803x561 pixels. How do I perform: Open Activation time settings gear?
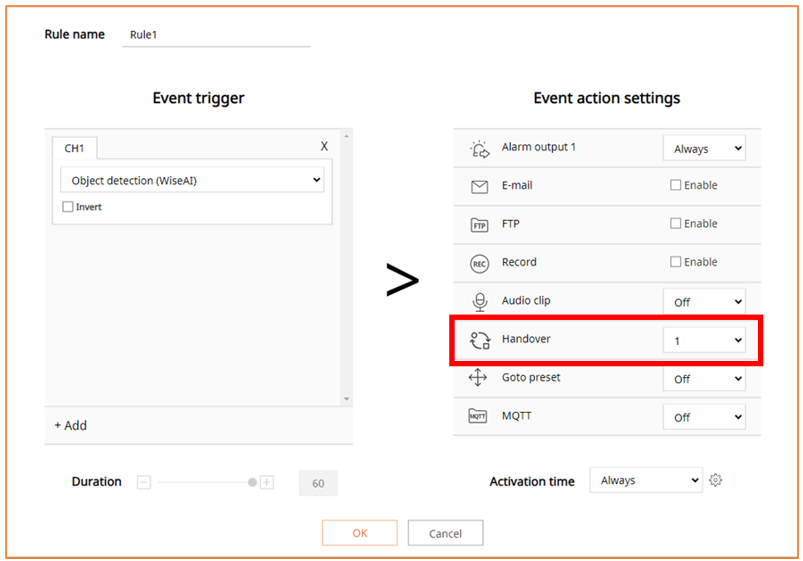click(x=715, y=480)
